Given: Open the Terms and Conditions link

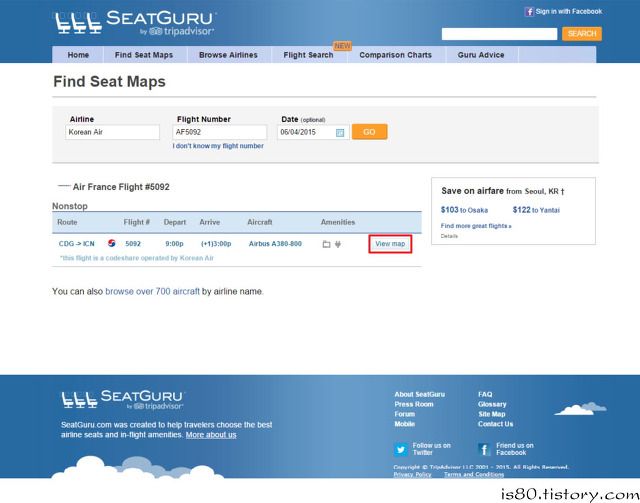Looking at the screenshot, I should [x=474, y=474].
